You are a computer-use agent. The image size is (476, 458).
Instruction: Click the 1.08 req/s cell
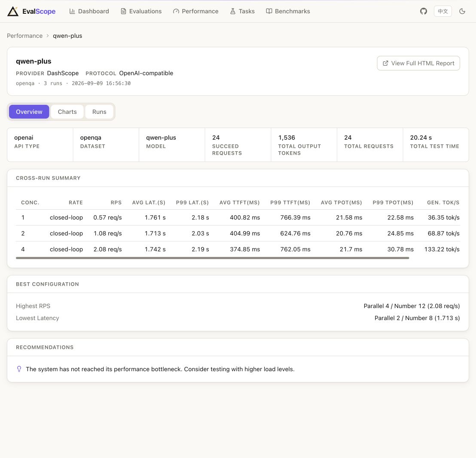point(107,233)
